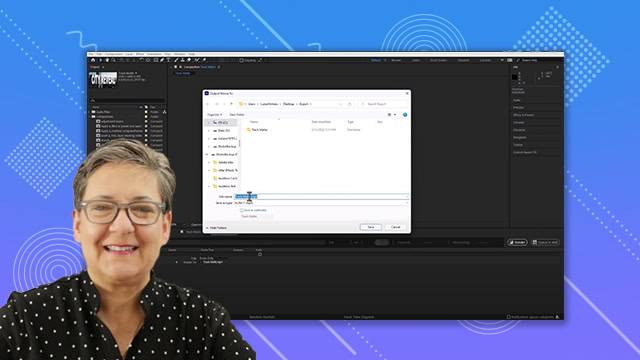Image resolution: width=640 pixels, height=360 pixels.
Task: Click the Render button in render queue
Action: [x=517, y=242]
